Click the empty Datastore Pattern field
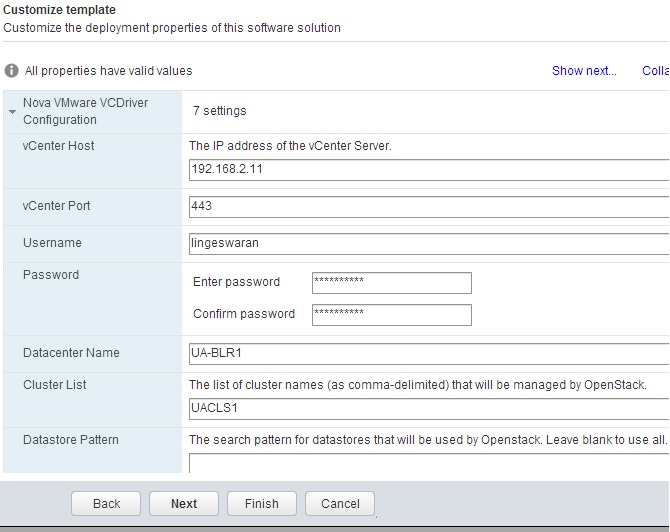Screen dimensions: 670x532 click(x=429, y=463)
